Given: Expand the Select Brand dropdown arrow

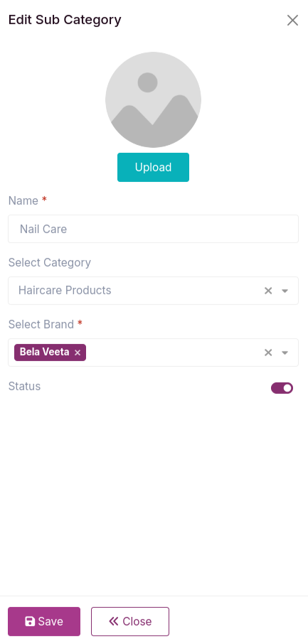Looking at the screenshot, I should 285,353.
